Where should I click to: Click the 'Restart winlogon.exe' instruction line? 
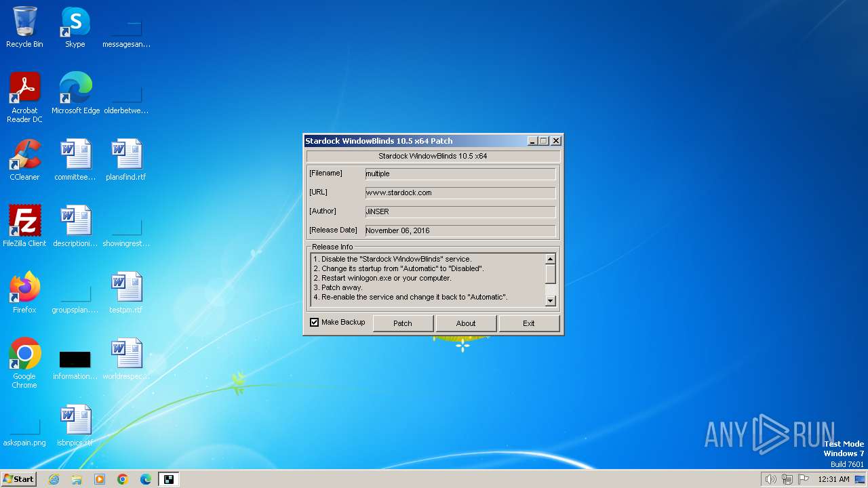point(382,278)
